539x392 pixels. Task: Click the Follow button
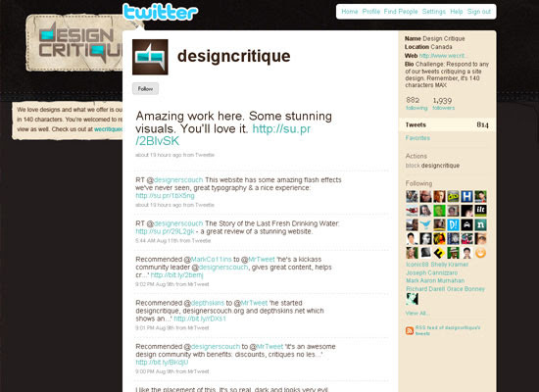tap(145, 89)
